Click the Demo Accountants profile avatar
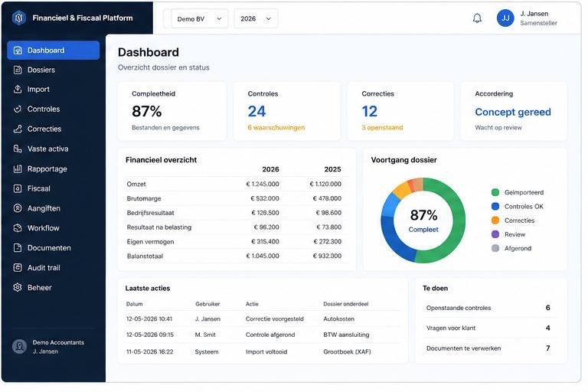Image resolution: width=588 pixels, height=392 pixels. 19,347
